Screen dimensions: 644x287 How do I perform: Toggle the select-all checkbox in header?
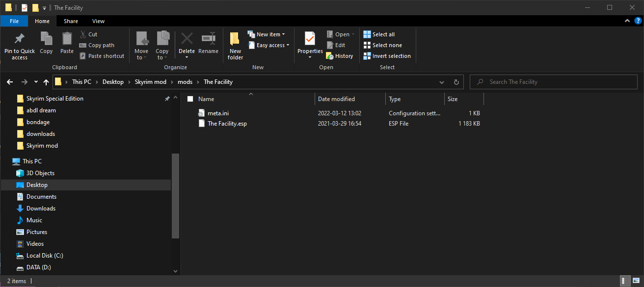click(190, 99)
